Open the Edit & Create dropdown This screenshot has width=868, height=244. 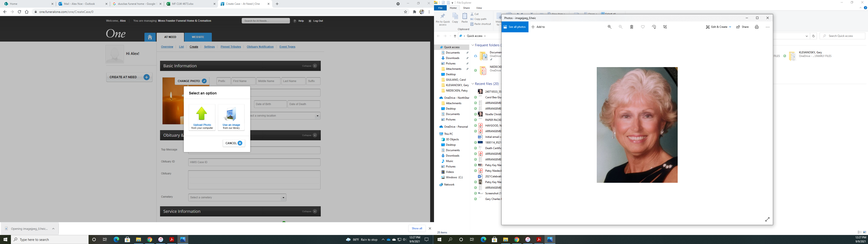click(718, 27)
